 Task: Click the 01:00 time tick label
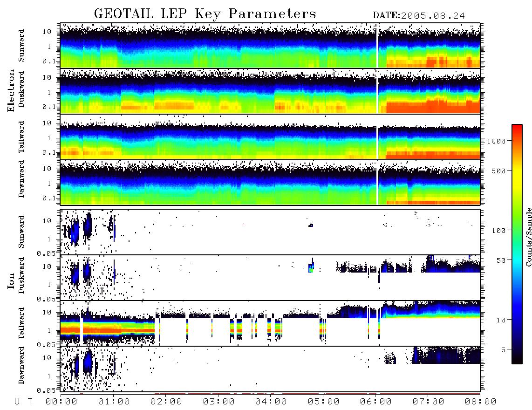click(114, 402)
